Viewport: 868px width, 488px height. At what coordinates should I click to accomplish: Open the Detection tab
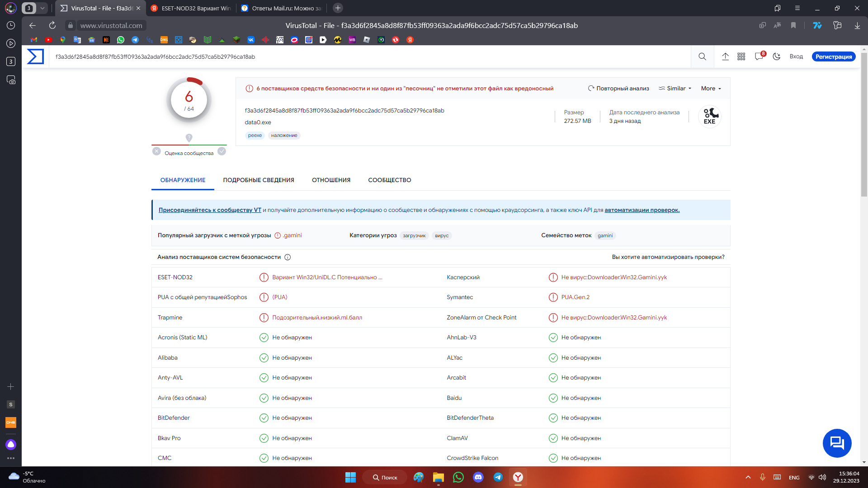[x=183, y=180]
